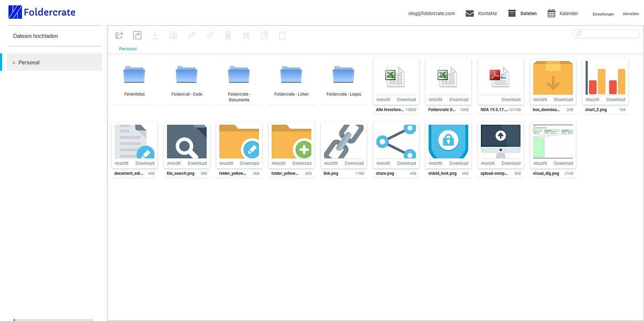Click the Kalender calendar icon

(551, 13)
